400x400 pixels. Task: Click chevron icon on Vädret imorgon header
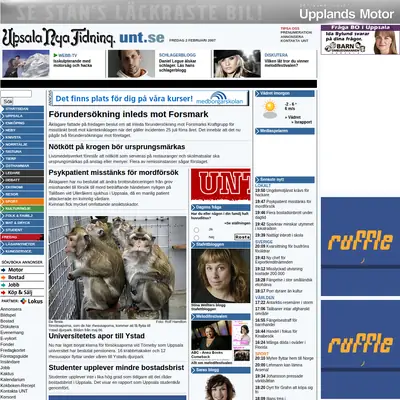[258, 94]
